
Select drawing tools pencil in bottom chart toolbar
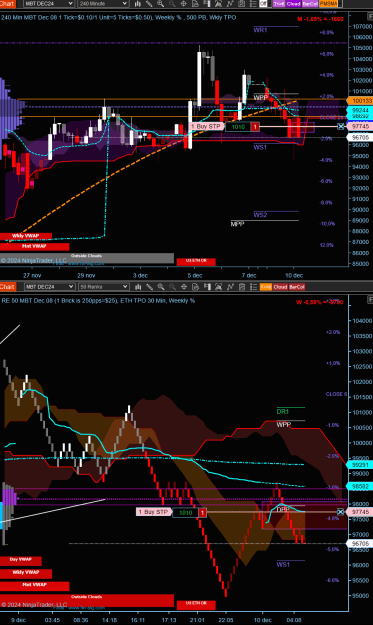(x=149, y=287)
